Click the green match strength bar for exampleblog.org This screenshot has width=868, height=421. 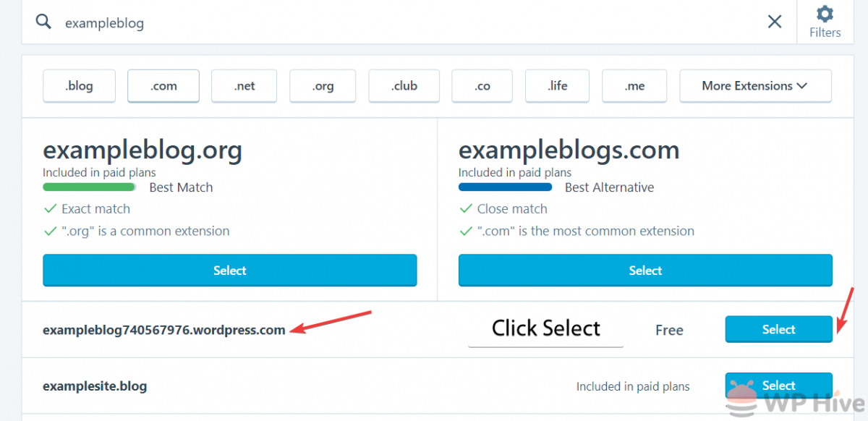point(89,187)
